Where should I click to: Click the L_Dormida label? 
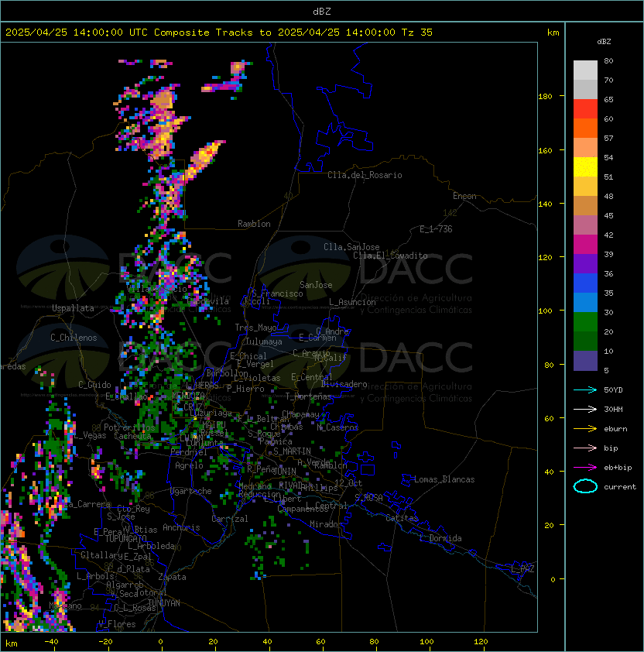440,538
